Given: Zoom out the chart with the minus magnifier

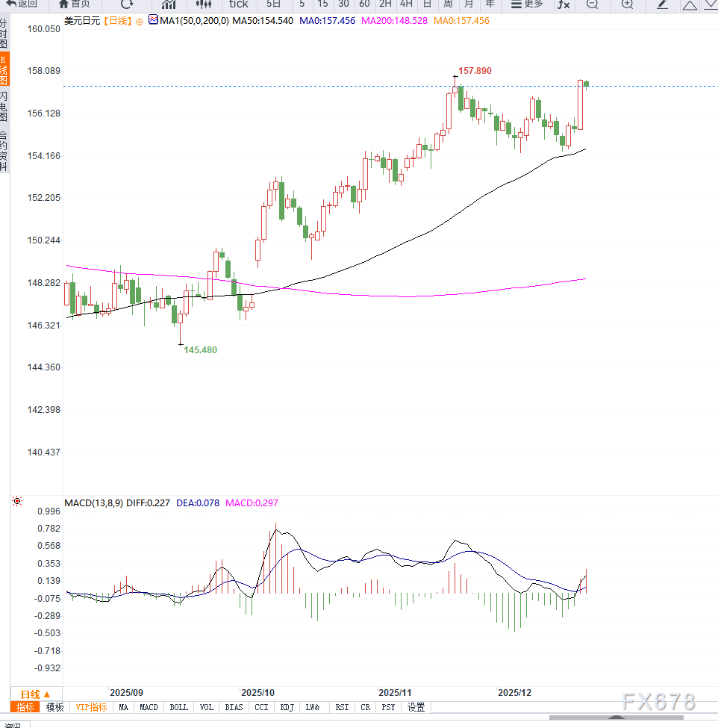Looking at the screenshot, I should coord(592,4).
